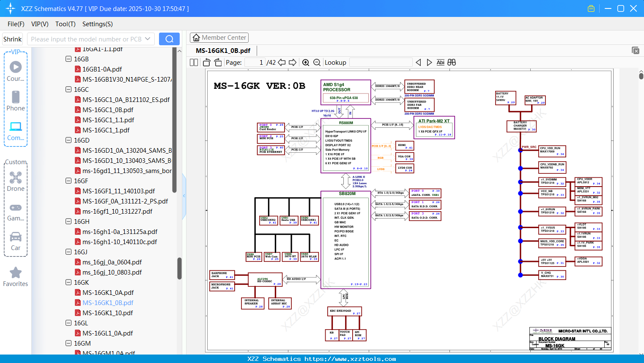Collapse the 16GM folder
This screenshot has width=644, height=363.
pyautogui.click(x=69, y=344)
